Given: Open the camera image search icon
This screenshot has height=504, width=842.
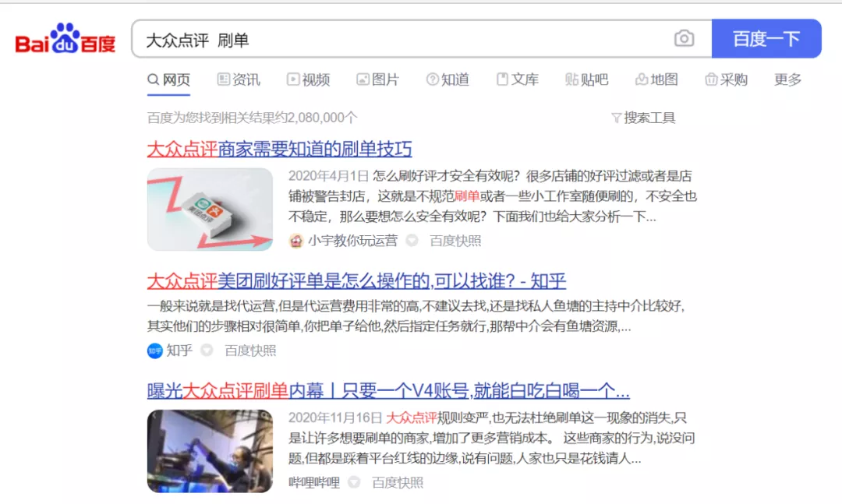Looking at the screenshot, I should (x=684, y=39).
